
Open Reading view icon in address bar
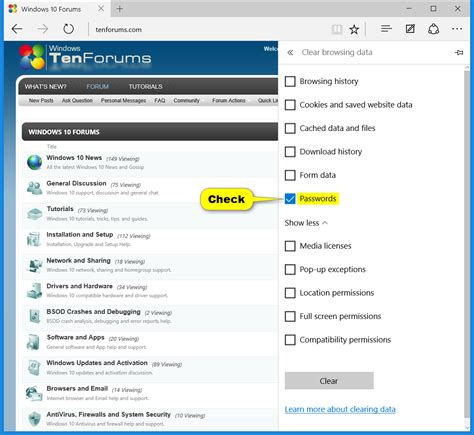[337, 30]
